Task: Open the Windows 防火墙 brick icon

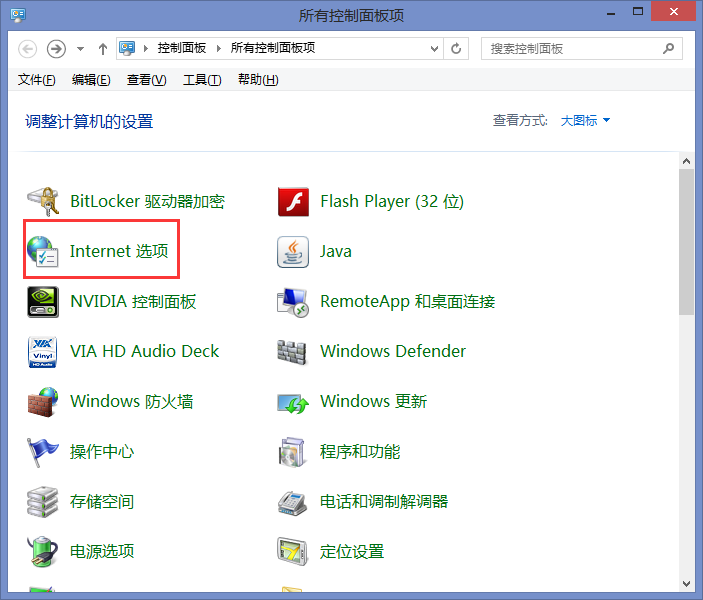Action: pos(43,402)
